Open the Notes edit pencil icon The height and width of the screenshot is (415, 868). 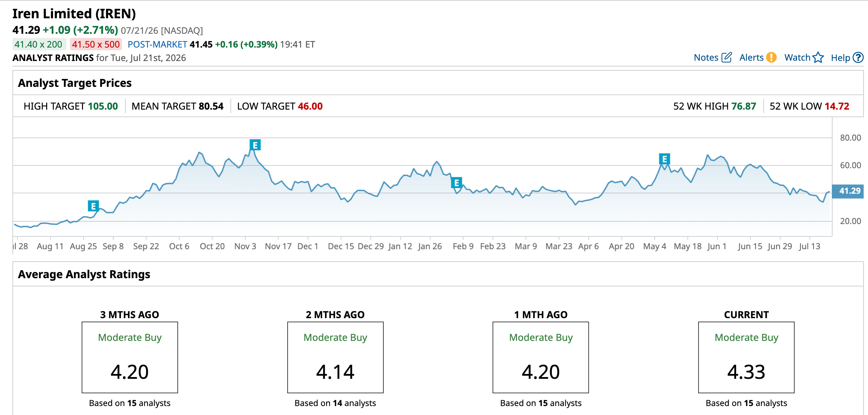pyautogui.click(x=726, y=57)
